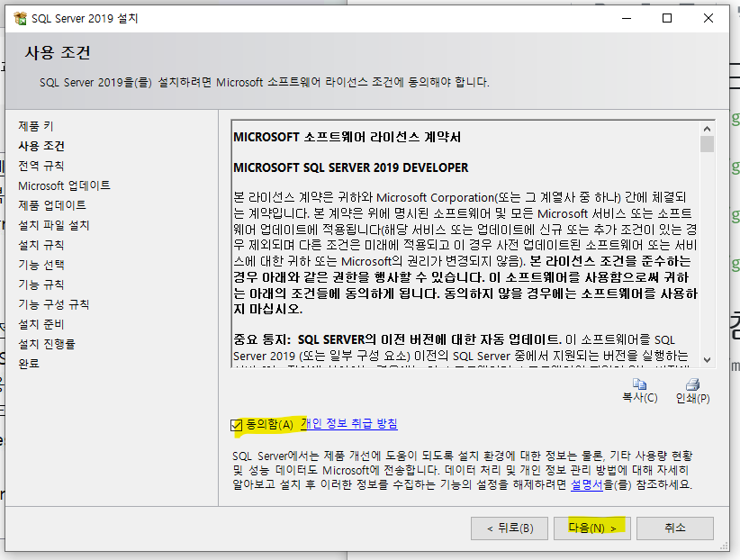The height and width of the screenshot is (560, 740).
Task: Click the 다음(N) > next button
Action: [x=592, y=528]
